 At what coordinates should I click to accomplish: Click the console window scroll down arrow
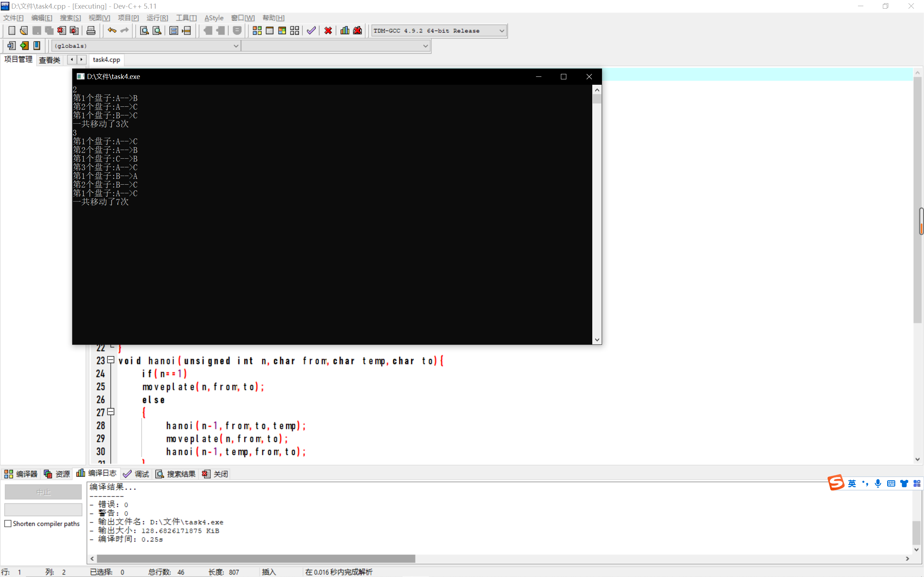[x=597, y=340]
